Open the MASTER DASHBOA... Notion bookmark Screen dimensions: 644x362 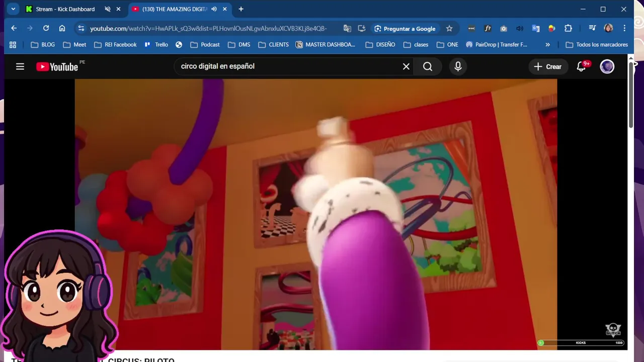click(x=326, y=45)
